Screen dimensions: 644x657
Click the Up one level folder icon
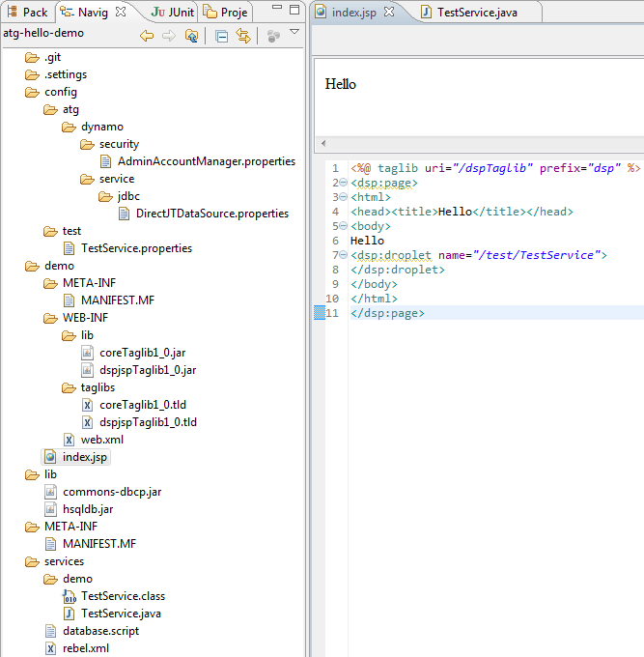click(191, 36)
